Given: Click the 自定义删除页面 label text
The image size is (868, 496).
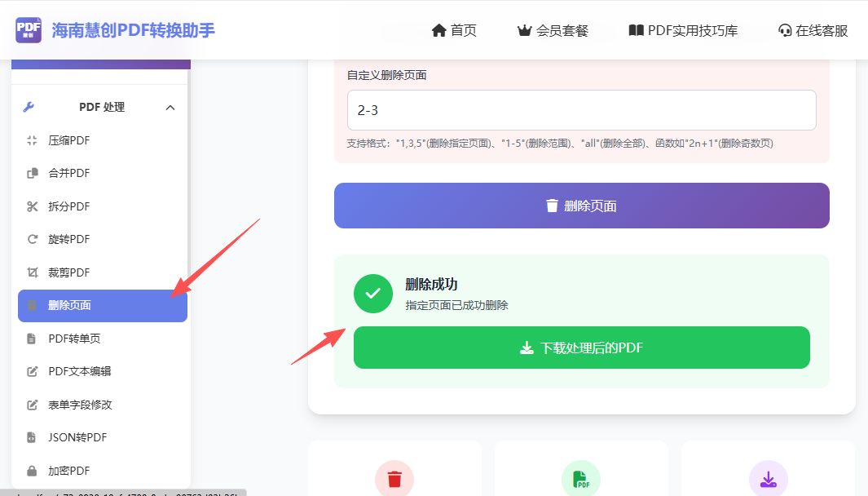Looking at the screenshot, I should 387,75.
